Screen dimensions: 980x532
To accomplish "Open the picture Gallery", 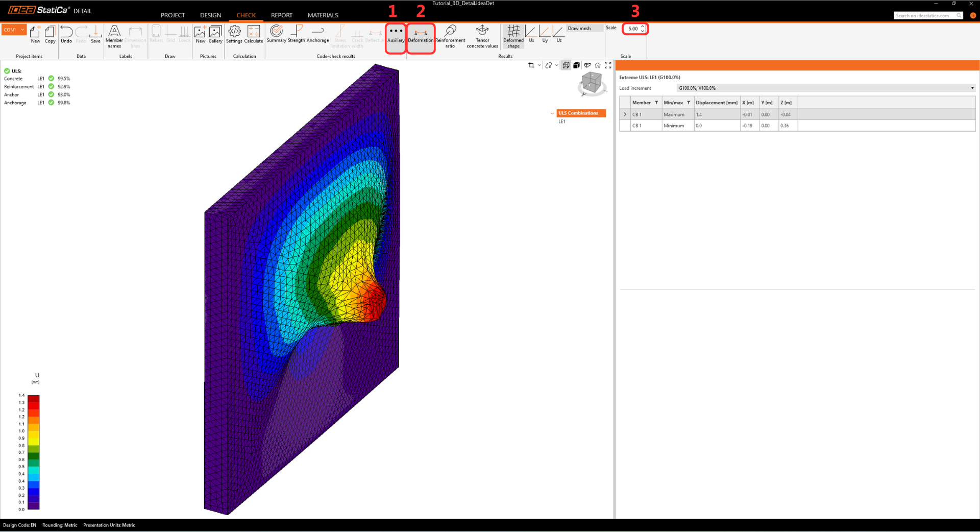I will [x=215, y=34].
